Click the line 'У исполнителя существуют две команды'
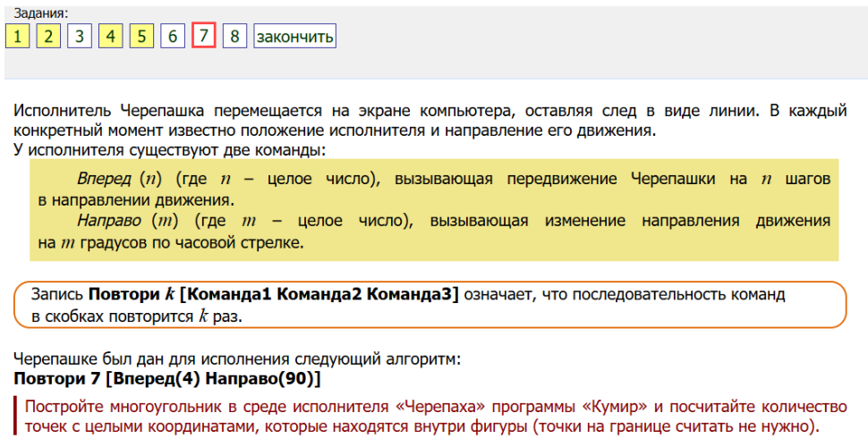The height and width of the screenshot is (447, 868). coord(170,149)
